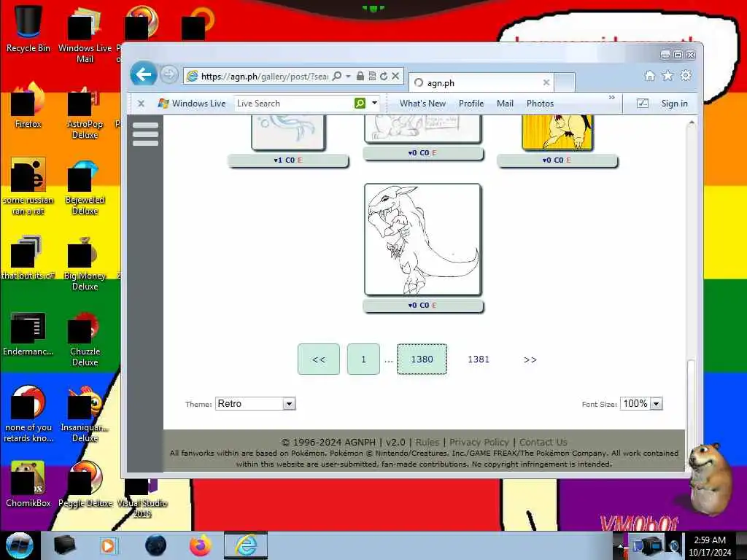
Task: Open What's New on Windows Live toolbar
Action: [422, 104]
